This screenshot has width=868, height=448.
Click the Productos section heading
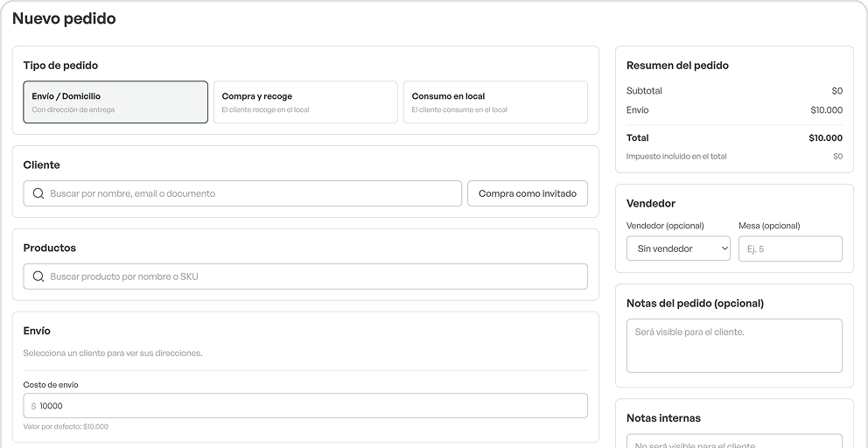50,248
